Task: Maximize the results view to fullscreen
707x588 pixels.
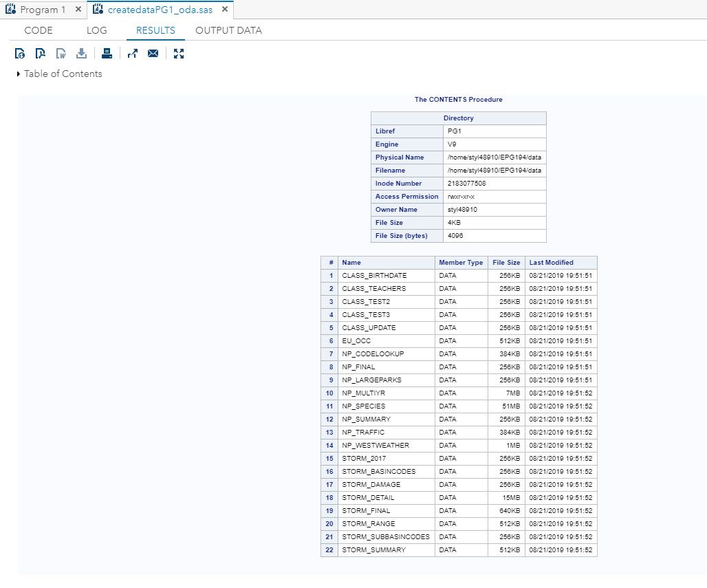Action: tap(179, 53)
